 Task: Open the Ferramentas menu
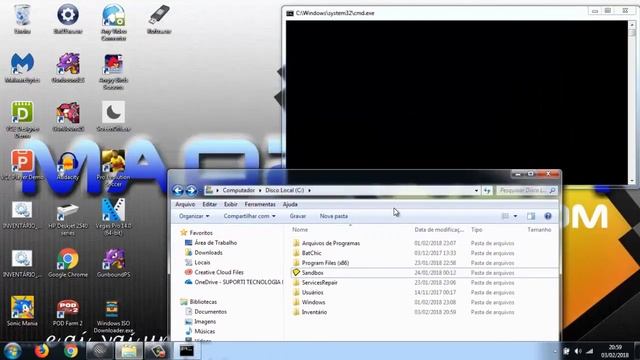pos(260,204)
